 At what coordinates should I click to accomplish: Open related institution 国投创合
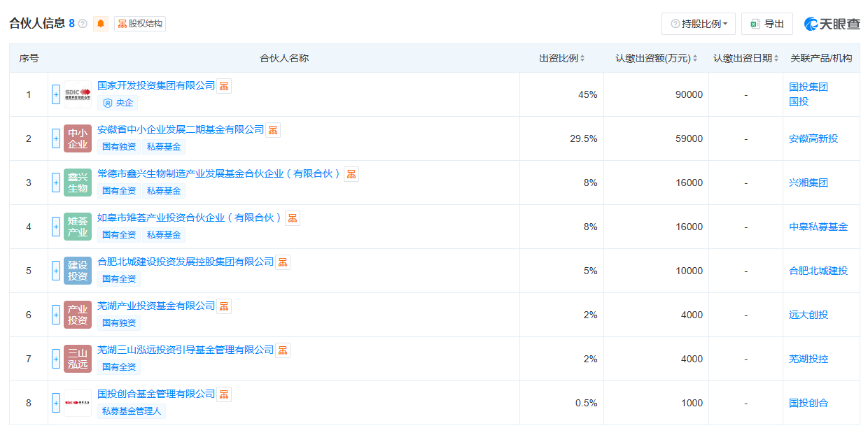(x=808, y=403)
